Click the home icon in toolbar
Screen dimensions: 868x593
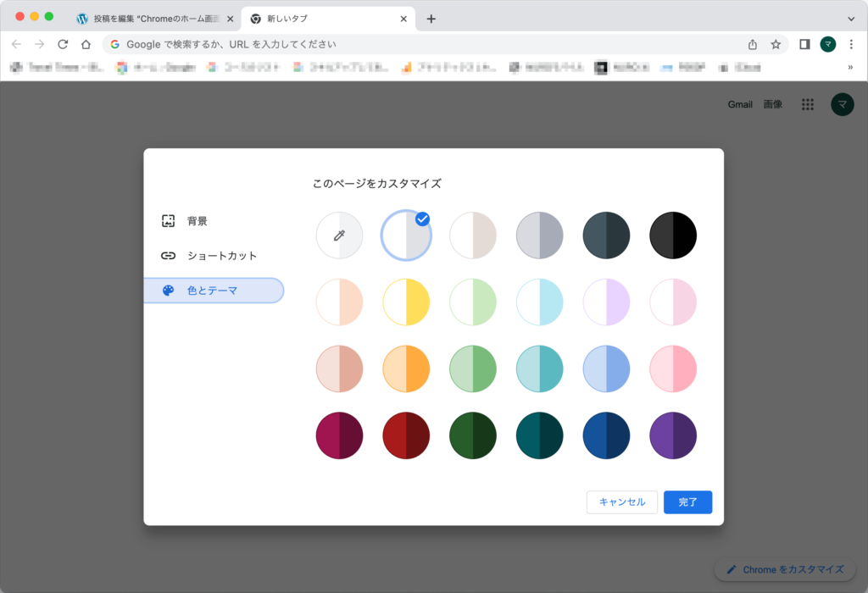(86, 44)
